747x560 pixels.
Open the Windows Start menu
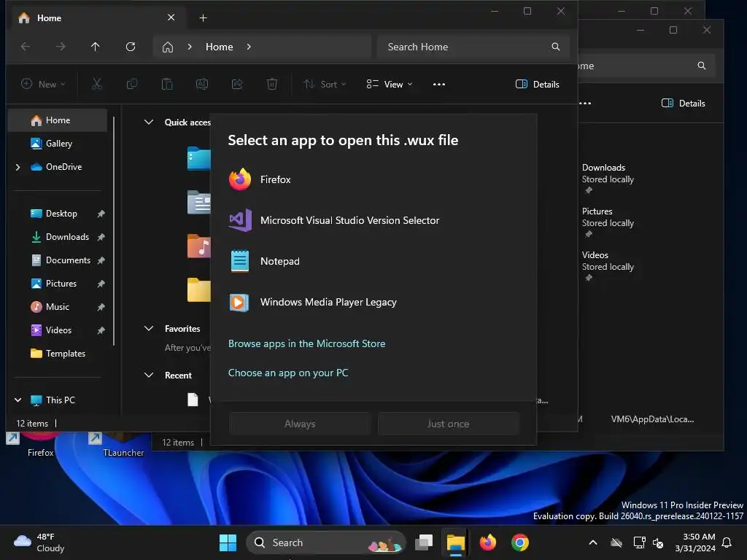tap(228, 542)
